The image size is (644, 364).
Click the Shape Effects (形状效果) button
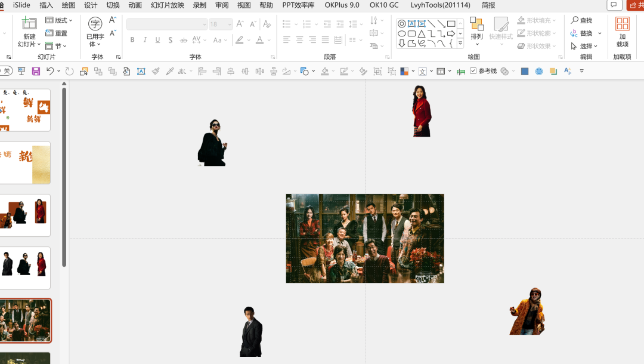537,46
